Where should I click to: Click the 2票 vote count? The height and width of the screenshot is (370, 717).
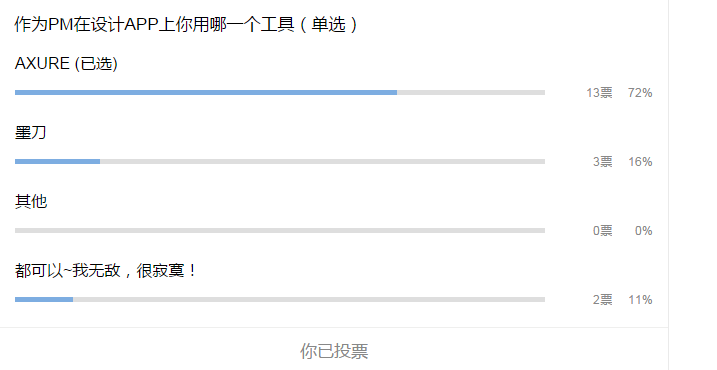(603, 300)
